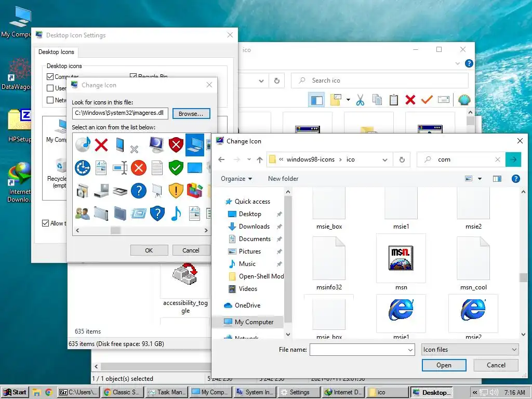Click OK in the Change Icon dialog
Screen dimensions: 532x399
[x=149, y=250]
